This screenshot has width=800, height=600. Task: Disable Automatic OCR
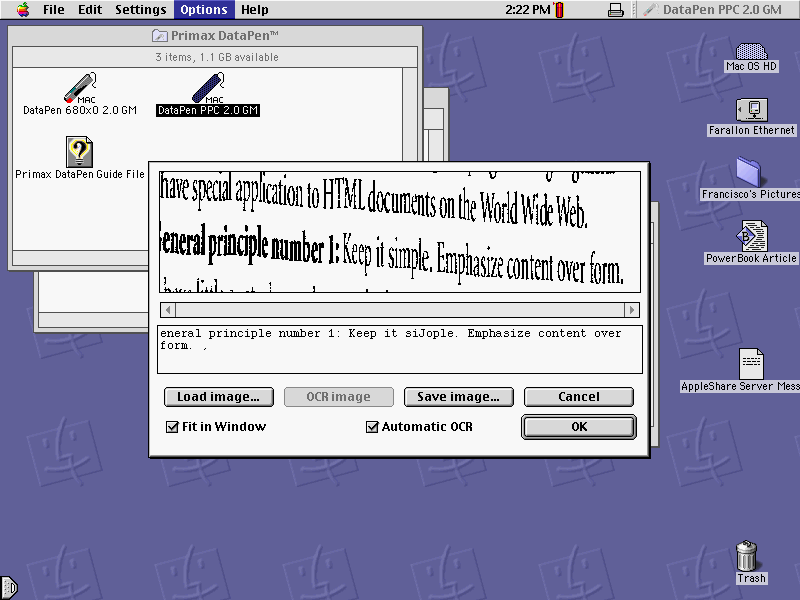(373, 426)
